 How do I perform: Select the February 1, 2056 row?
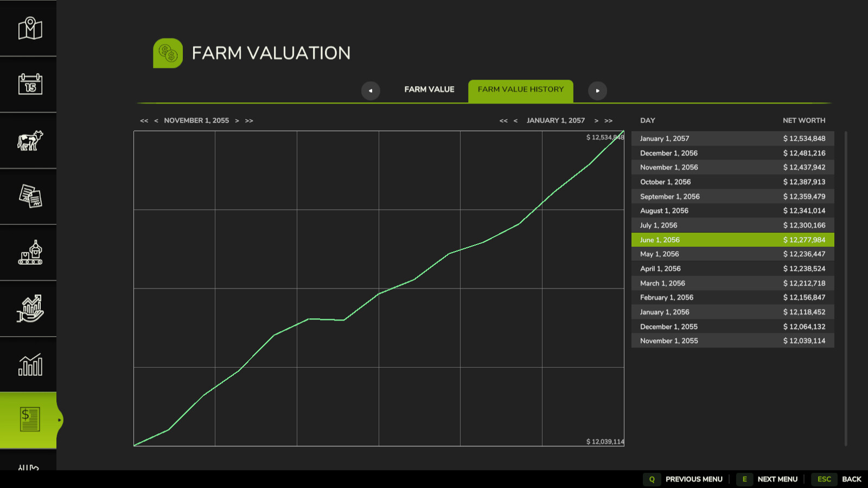point(733,297)
